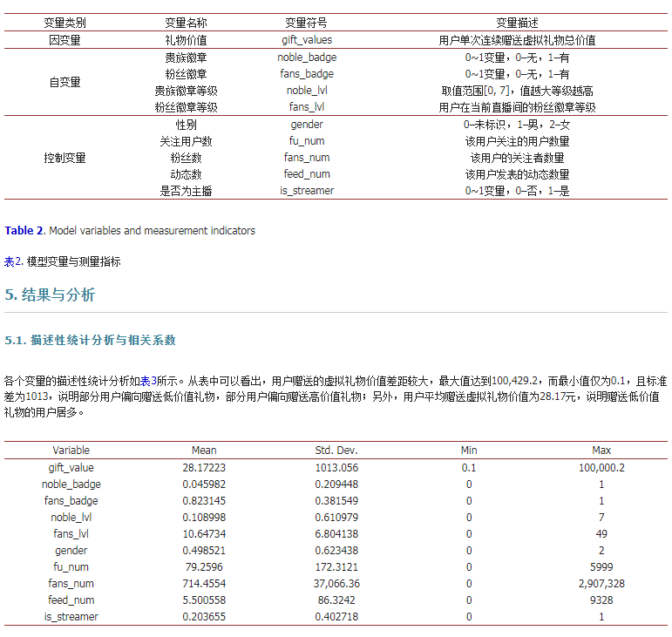This screenshot has width=672, height=637.
Task: Click the blue 'Table 2' link
Action: (x=24, y=230)
